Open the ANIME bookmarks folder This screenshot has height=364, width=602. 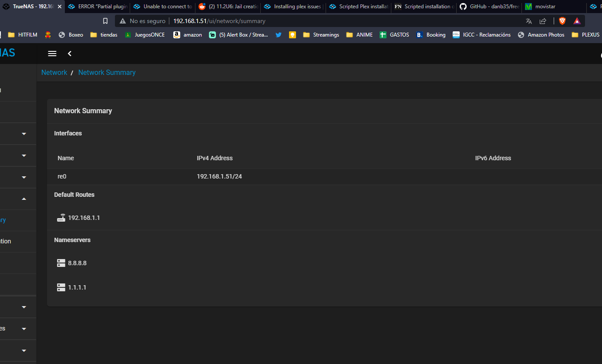point(360,35)
